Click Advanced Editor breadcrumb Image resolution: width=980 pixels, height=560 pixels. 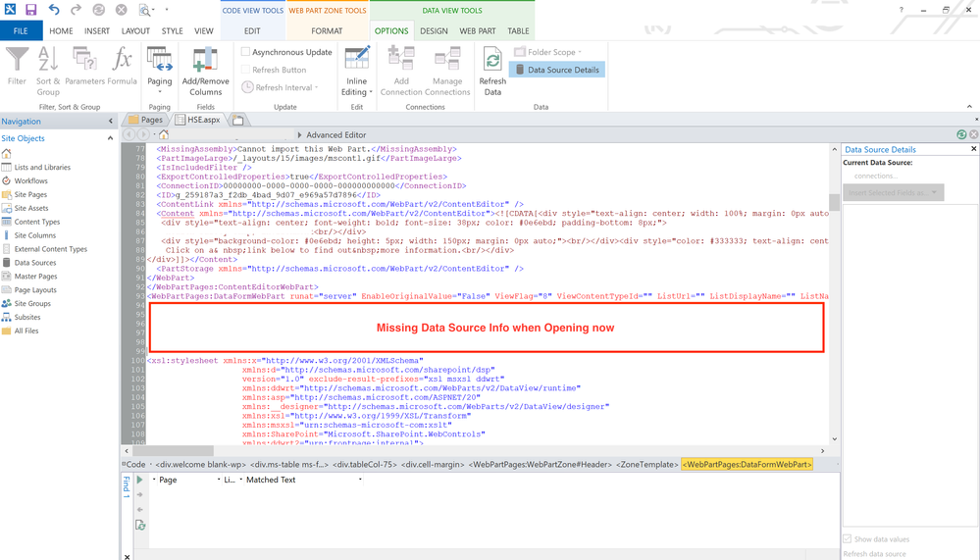[336, 134]
